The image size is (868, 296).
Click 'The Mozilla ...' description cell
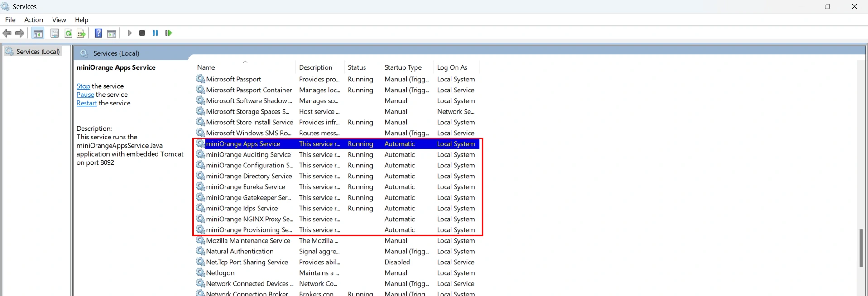[x=319, y=241]
